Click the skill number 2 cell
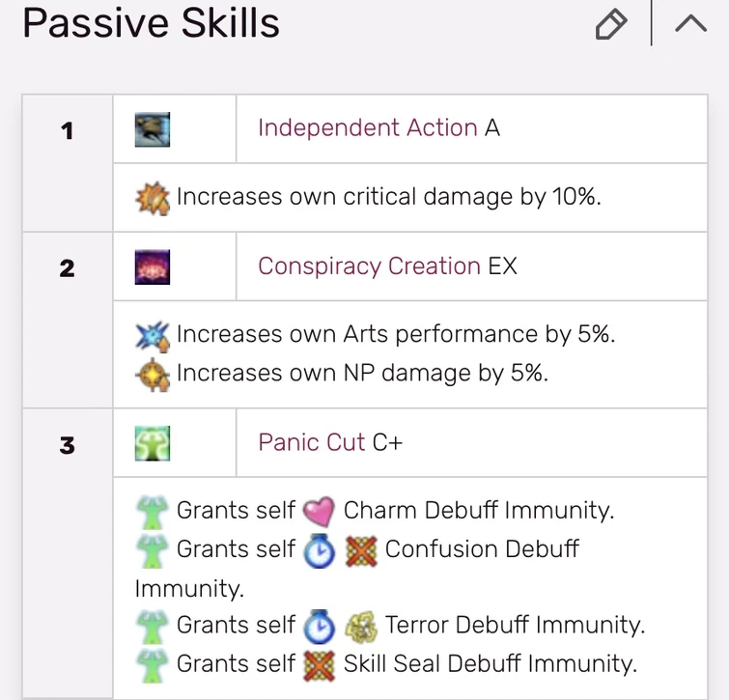This screenshot has width=729, height=700. pos(67,267)
